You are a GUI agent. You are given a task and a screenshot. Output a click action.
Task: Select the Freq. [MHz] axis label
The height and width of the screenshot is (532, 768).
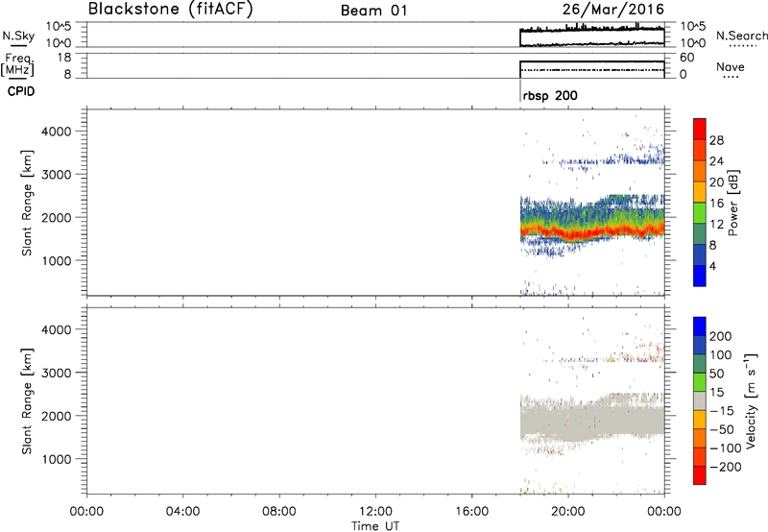17,64
